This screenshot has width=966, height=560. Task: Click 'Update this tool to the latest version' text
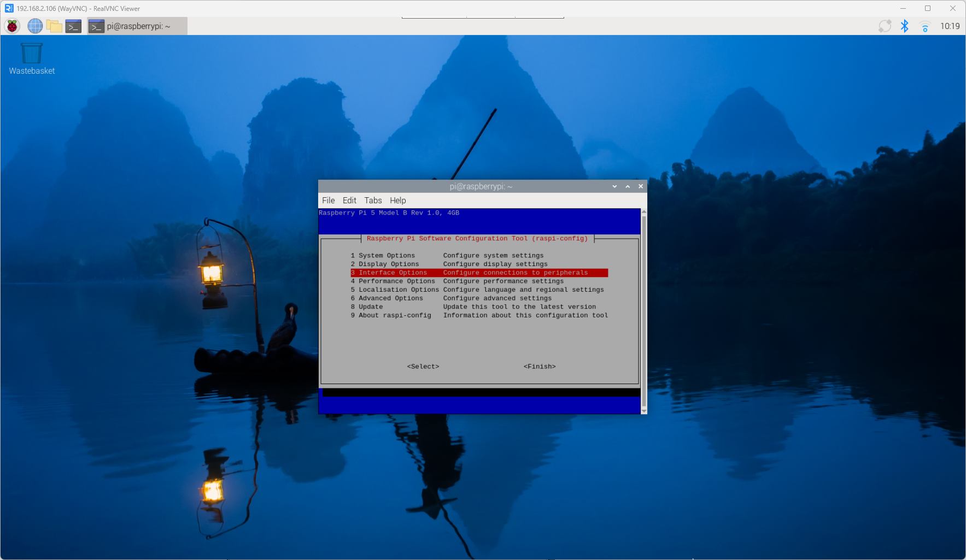point(519,306)
